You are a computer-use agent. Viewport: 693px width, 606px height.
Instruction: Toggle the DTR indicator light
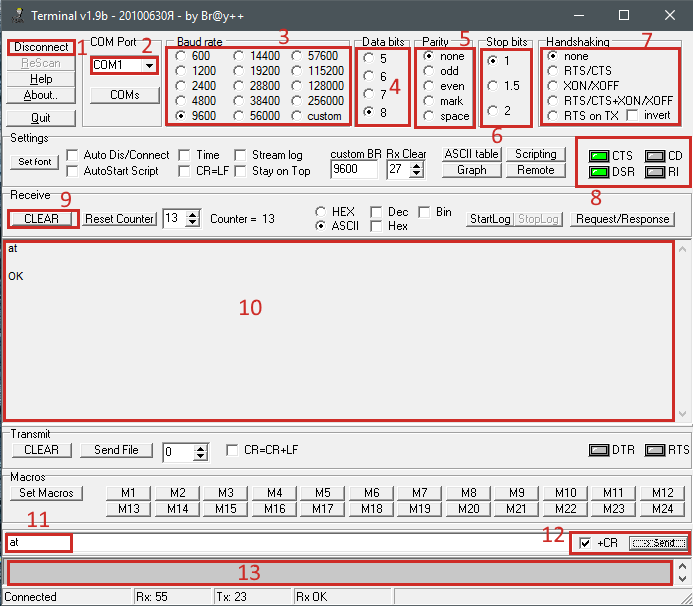(598, 450)
